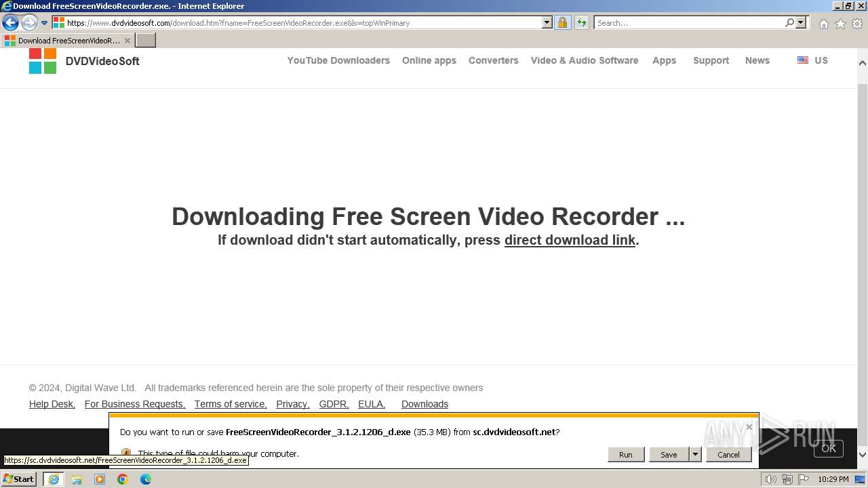Open Video & Audio Software menu

coord(585,60)
